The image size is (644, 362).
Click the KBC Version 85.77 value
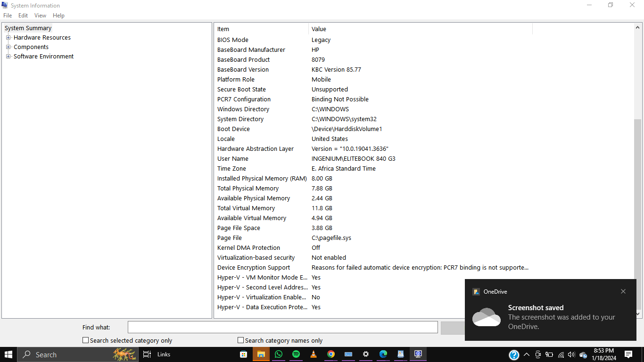pyautogui.click(x=336, y=70)
